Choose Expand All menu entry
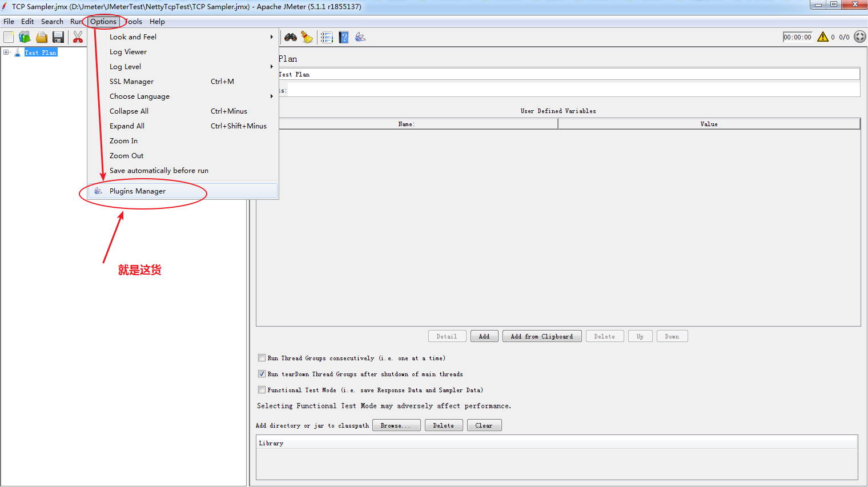 pyautogui.click(x=183, y=126)
